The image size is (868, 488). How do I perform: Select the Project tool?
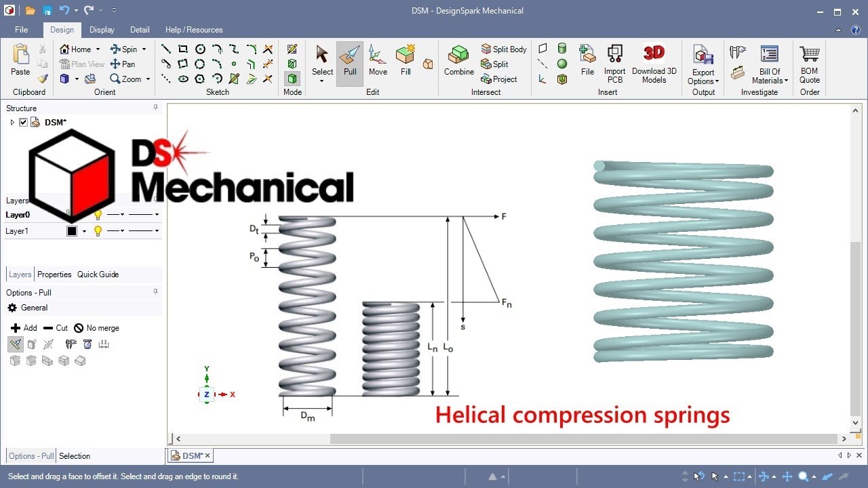coord(499,79)
